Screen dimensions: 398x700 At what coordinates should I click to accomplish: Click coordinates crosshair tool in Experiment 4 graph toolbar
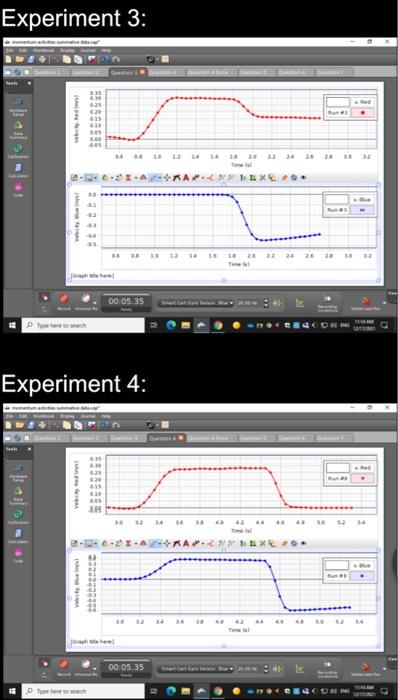(x=168, y=544)
